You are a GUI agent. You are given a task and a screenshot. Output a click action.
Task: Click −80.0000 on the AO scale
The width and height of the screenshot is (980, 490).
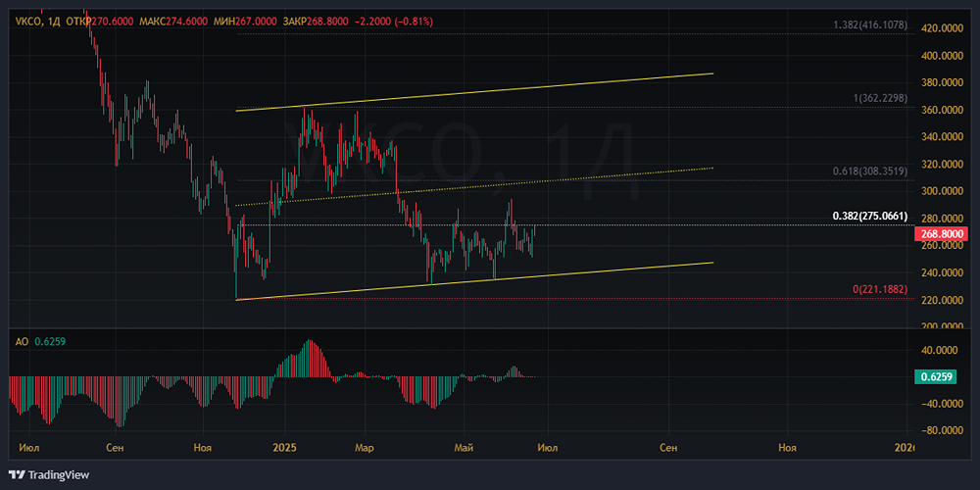(x=941, y=430)
